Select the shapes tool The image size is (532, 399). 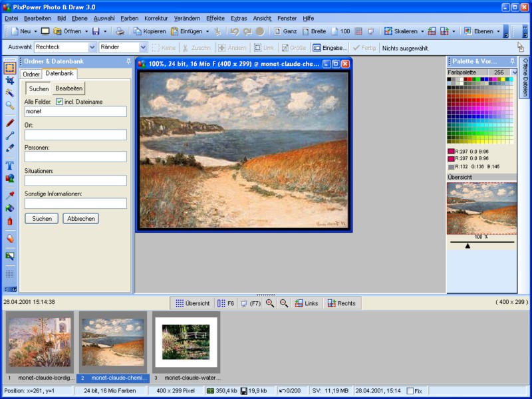[x=10, y=178]
